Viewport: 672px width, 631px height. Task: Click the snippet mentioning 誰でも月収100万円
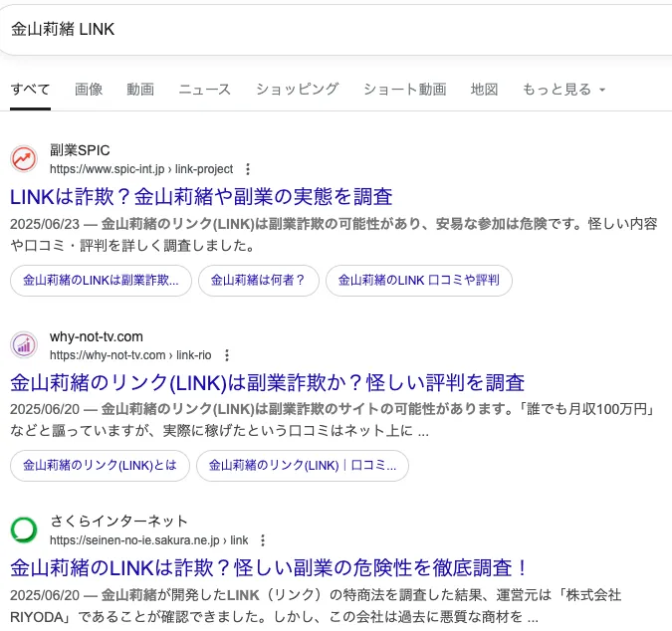coord(333,420)
